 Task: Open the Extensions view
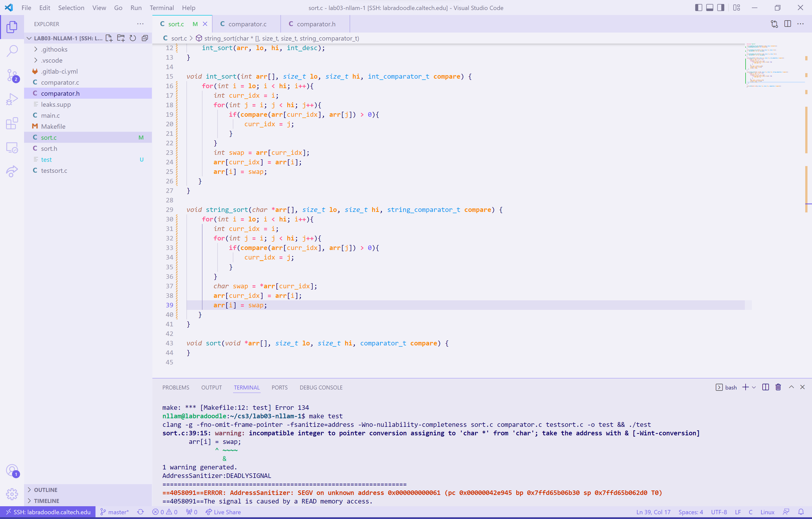12,123
